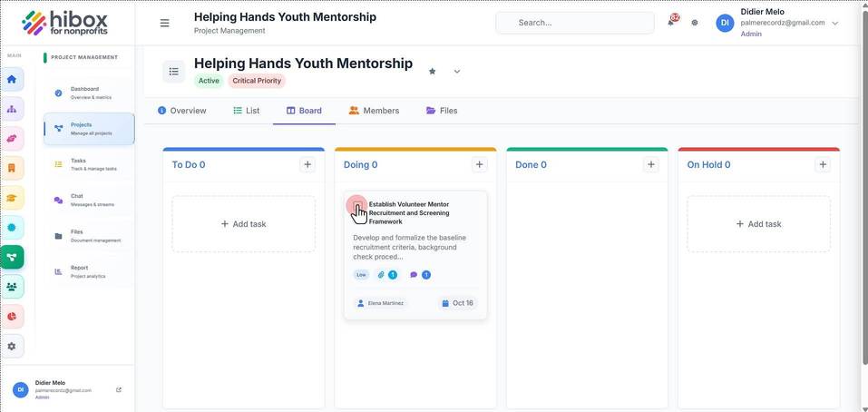This screenshot has height=412, width=868.
Task: Click the settings gear in top header
Action: pyautogui.click(x=695, y=23)
